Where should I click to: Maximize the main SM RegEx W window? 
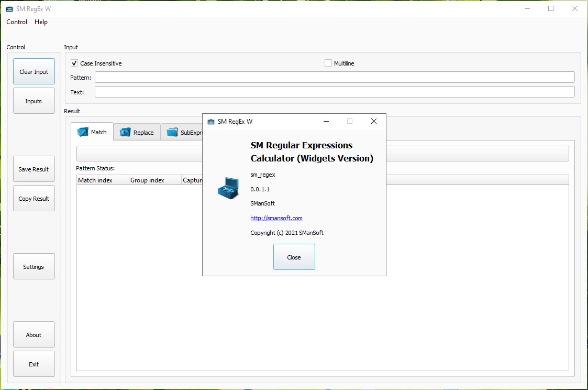click(551, 8)
